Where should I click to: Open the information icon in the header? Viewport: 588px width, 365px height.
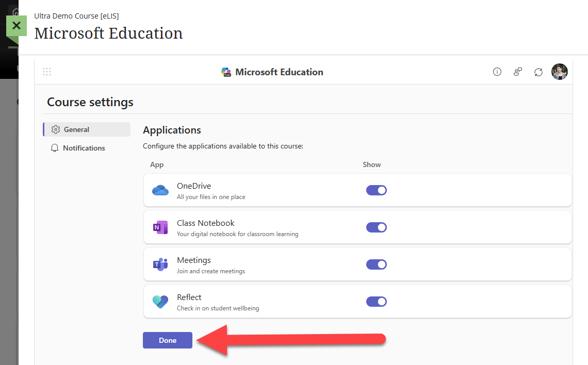(497, 72)
